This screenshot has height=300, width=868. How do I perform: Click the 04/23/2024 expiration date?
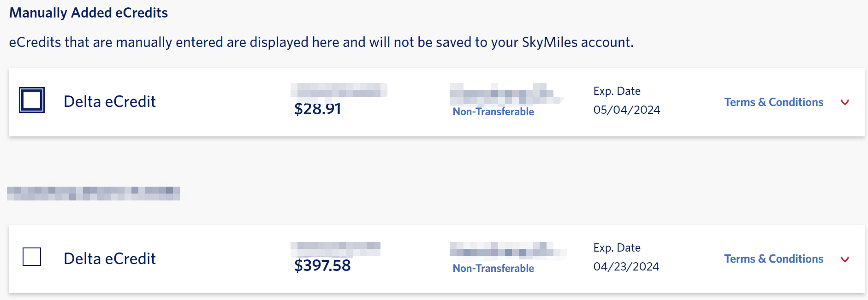[626, 266]
